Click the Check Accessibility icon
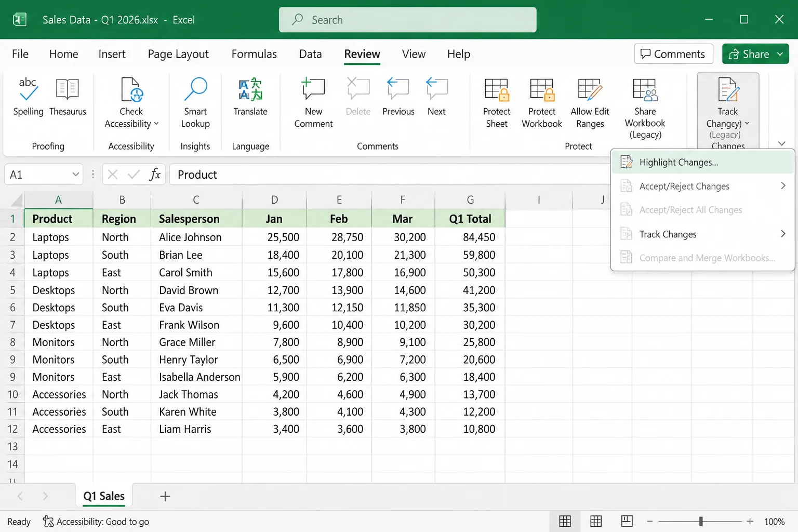Screen dimensions: 798x532 pos(131,89)
